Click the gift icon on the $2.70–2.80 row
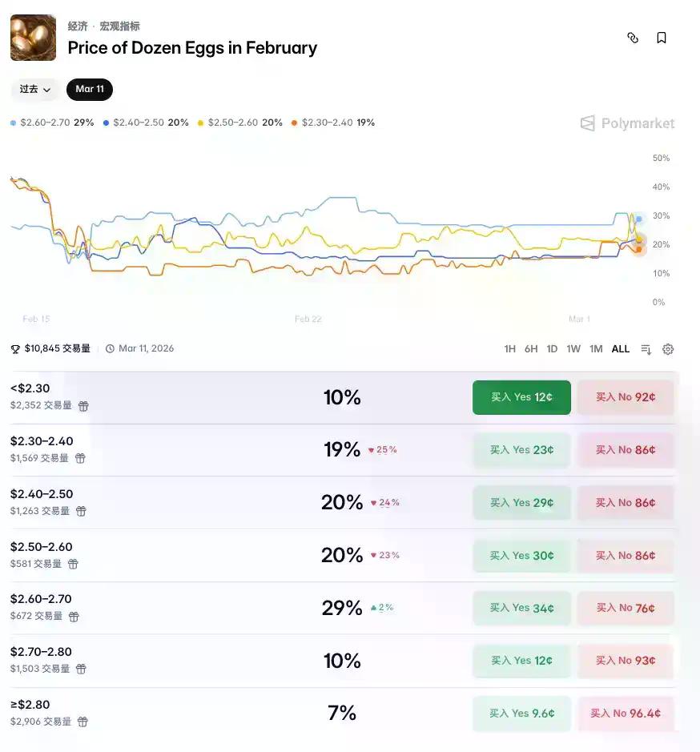This screenshot has height=752, width=700. click(83, 669)
